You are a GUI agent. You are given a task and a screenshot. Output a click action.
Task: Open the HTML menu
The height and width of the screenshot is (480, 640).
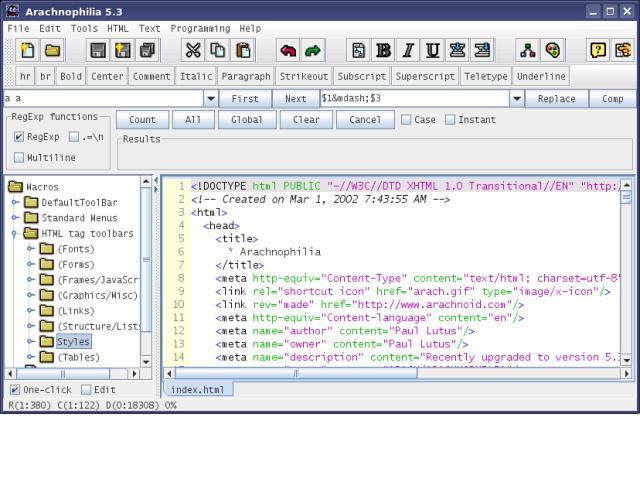tap(118, 29)
